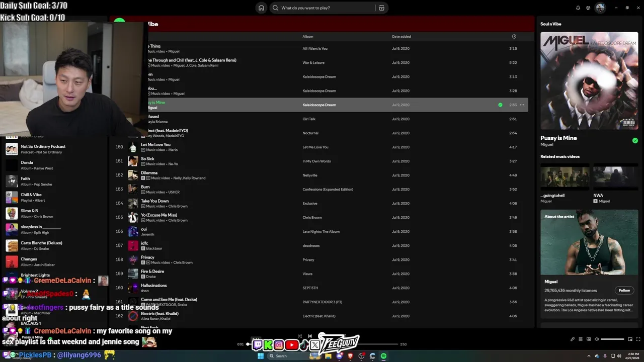Open the 'Nellyville' album link
The image size is (644, 362).
(310, 175)
